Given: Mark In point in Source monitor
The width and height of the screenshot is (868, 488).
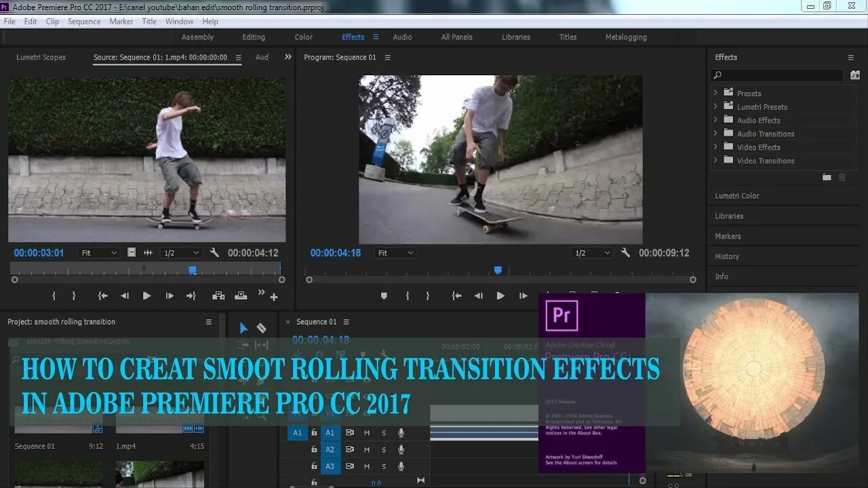Looking at the screenshot, I should 54,296.
